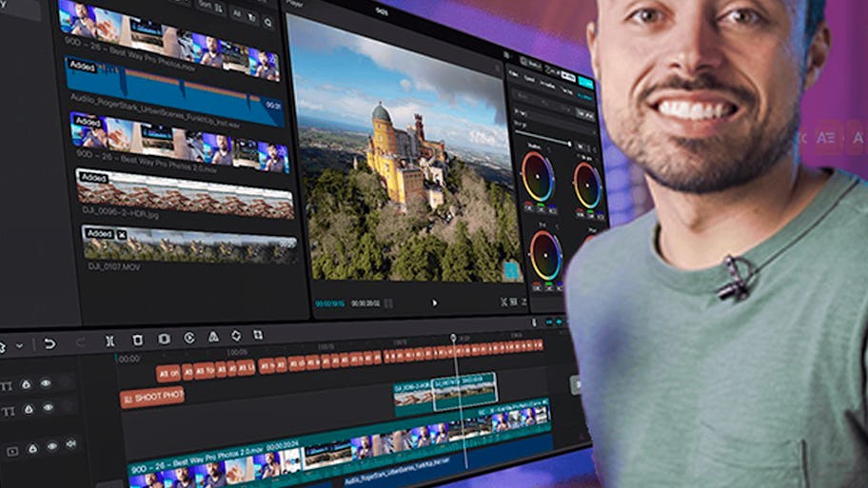Viewport: 868px width, 488px height.
Task: Click the fullscreen icon in Player corner
Action: (523, 303)
